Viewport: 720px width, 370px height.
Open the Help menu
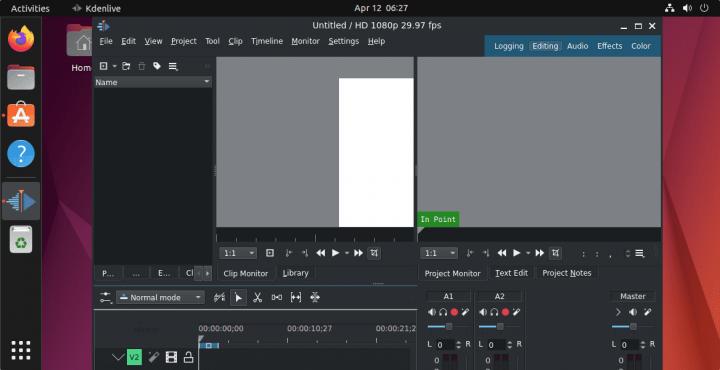(x=376, y=41)
